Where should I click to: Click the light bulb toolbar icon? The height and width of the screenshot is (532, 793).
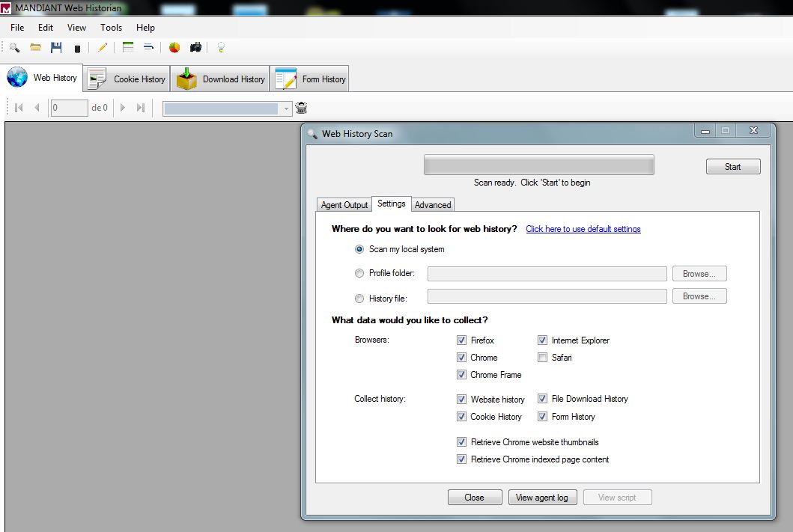click(x=221, y=47)
